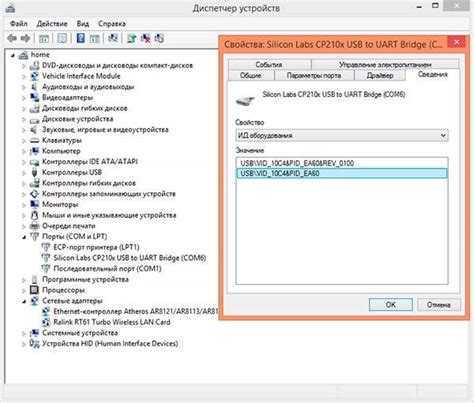Click the Мониторы category icon
Viewport: 474px width, 403px height.
click(34, 204)
